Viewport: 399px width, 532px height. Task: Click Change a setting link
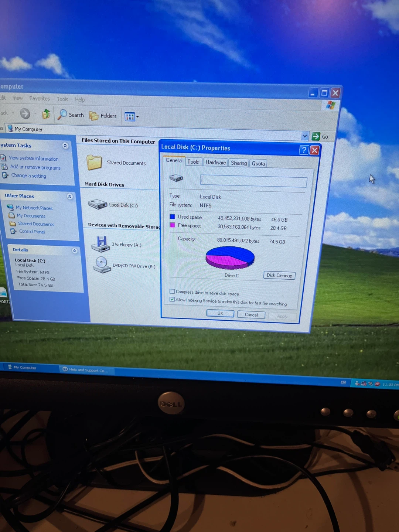click(28, 176)
